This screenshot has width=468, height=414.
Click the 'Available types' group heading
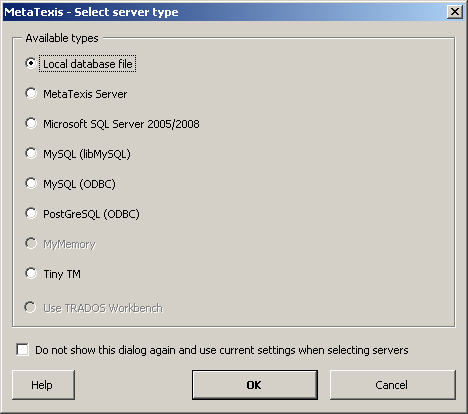coord(62,38)
